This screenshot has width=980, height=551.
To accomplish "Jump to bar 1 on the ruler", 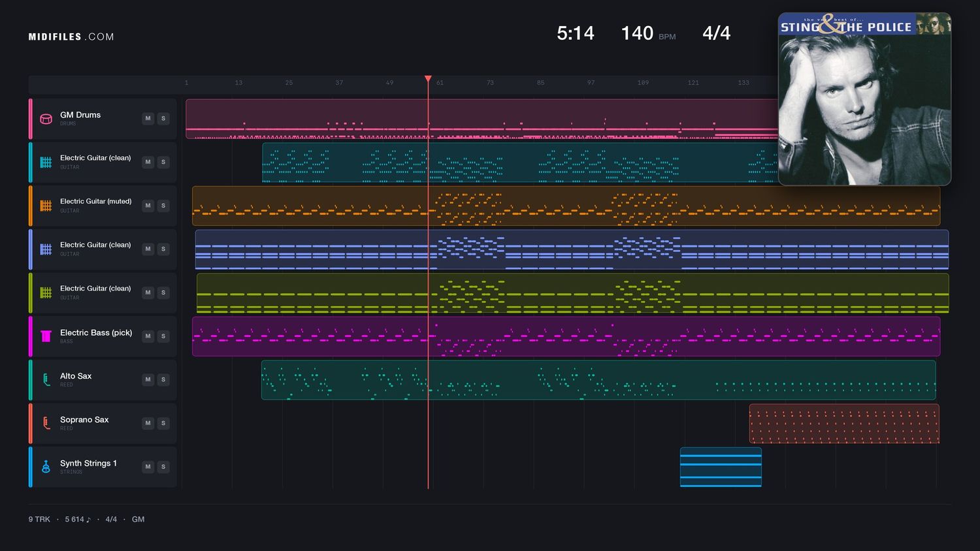I will point(186,83).
